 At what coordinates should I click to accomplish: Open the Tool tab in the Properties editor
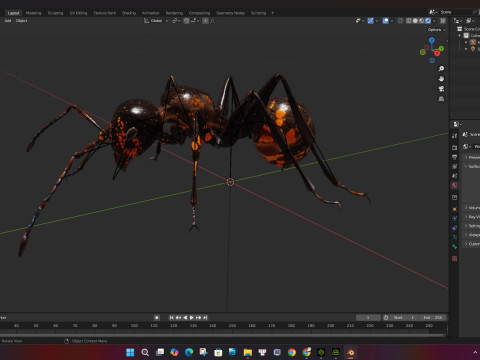(x=454, y=136)
